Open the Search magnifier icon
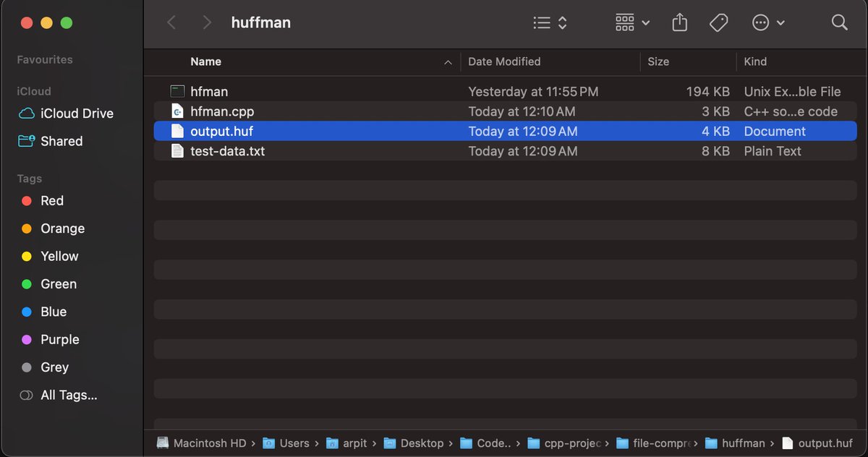Viewport: 868px width, 457px height. point(839,22)
